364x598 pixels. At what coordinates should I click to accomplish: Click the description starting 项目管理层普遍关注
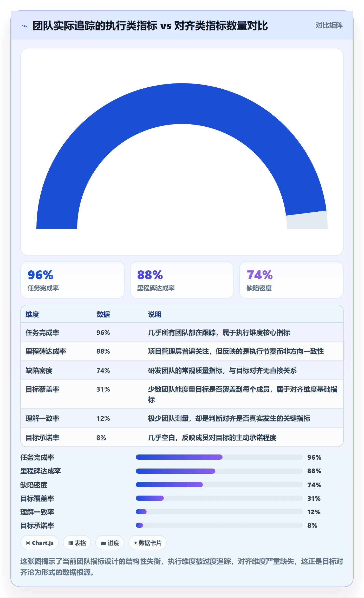click(x=236, y=351)
